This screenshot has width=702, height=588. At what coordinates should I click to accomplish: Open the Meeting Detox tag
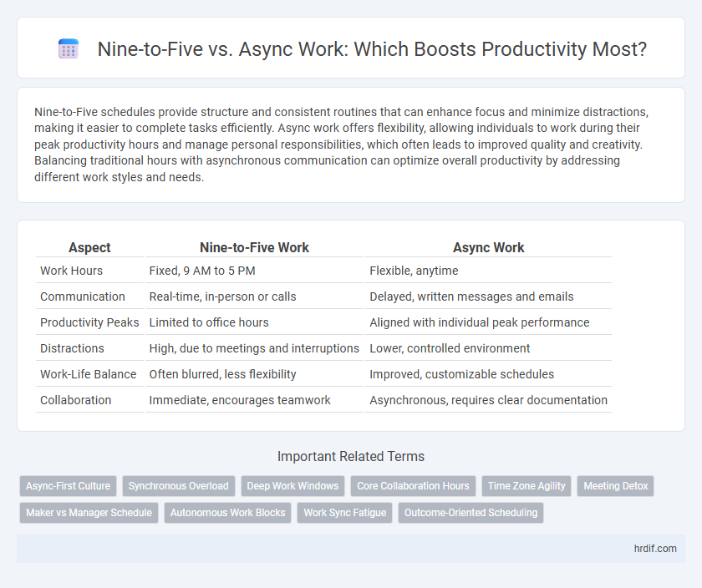616,486
